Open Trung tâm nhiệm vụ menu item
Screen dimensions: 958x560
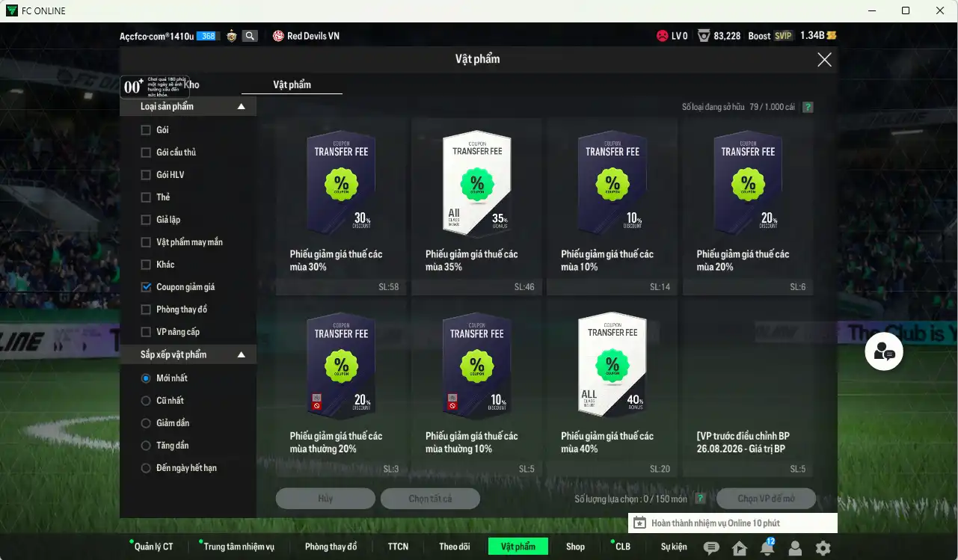coord(239,547)
